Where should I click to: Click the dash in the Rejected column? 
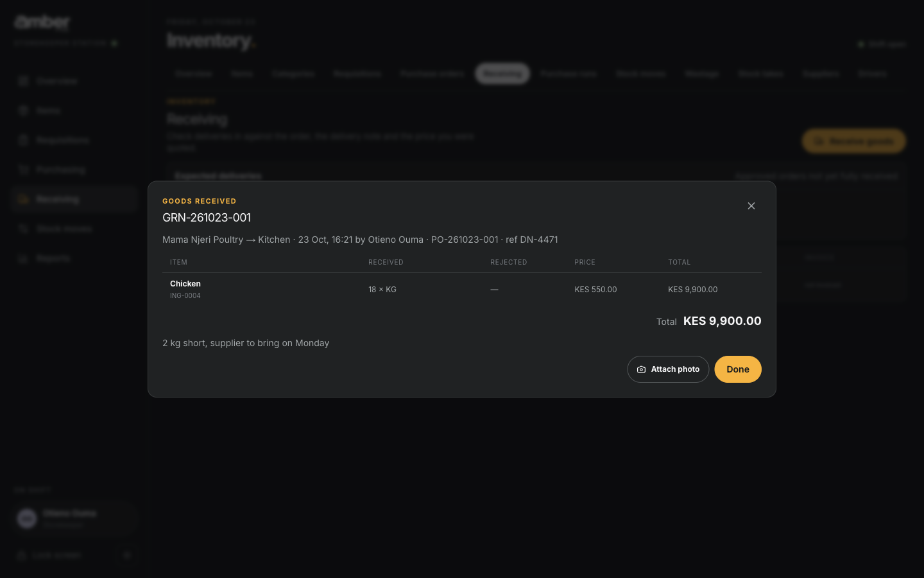tap(494, 290)
